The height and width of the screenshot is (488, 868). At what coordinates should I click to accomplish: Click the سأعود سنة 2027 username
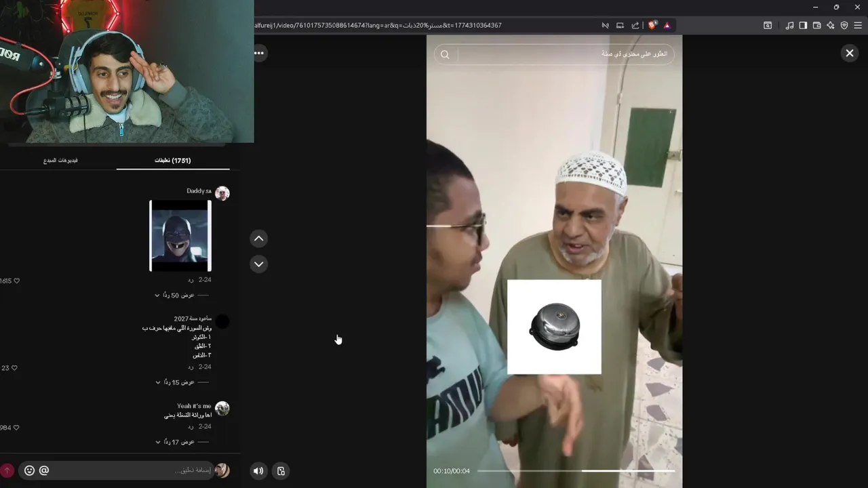click(193, 319)
